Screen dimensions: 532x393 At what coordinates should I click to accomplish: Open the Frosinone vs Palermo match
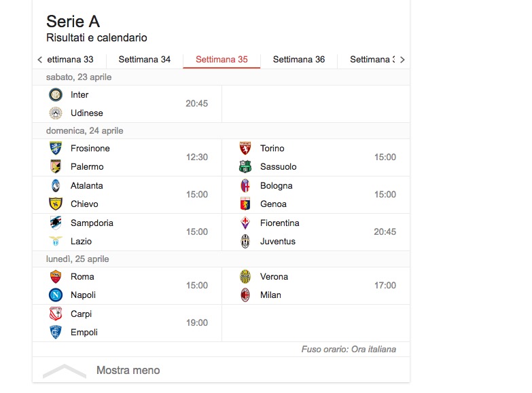coord(127,157)
